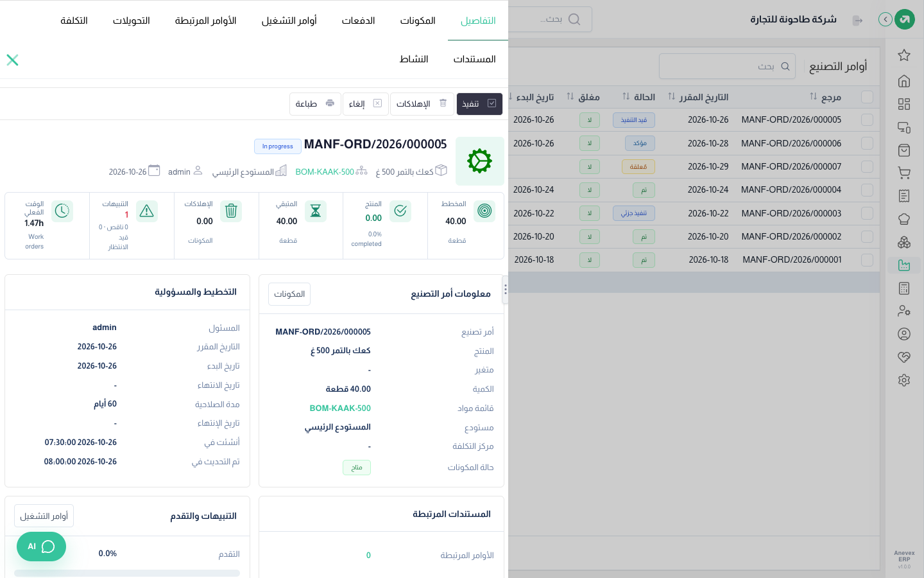This screenshot has height=578, width=924.
Task: Check the row for MANF-ORD/2026/000003
Action: click(867, 213)
